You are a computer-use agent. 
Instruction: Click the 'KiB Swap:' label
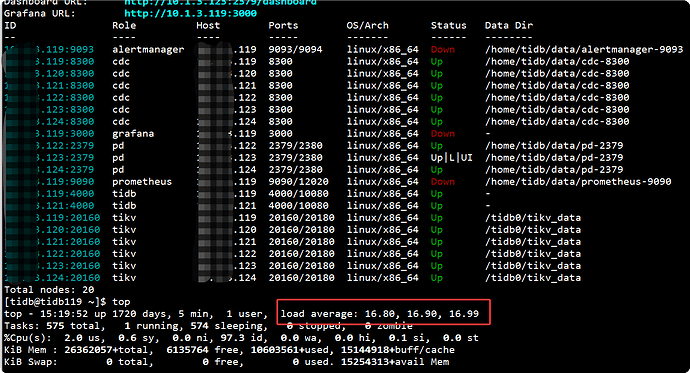coord(31,362)
